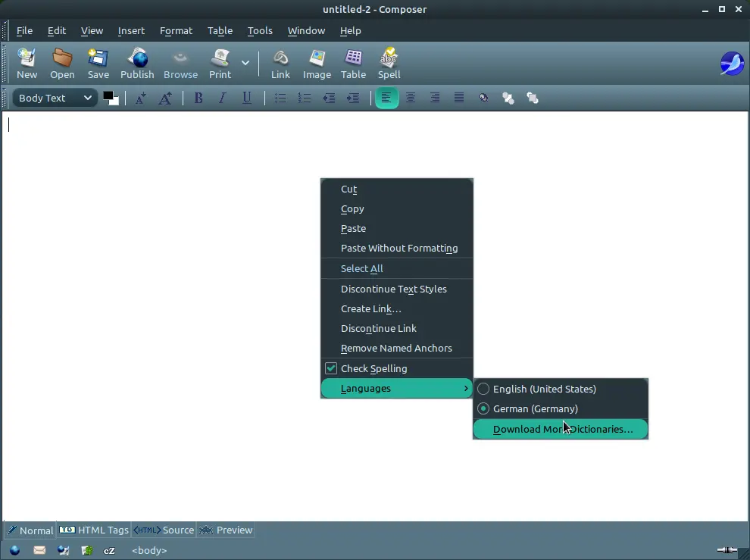
Task: Select the Publish toolbar icon
Action: 137,63
